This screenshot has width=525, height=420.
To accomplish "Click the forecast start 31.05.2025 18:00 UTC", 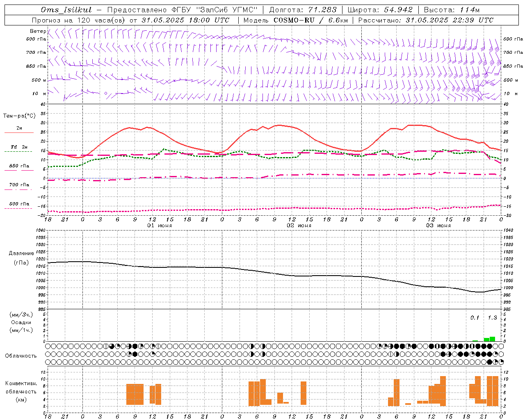I will [x=185, y=20].
